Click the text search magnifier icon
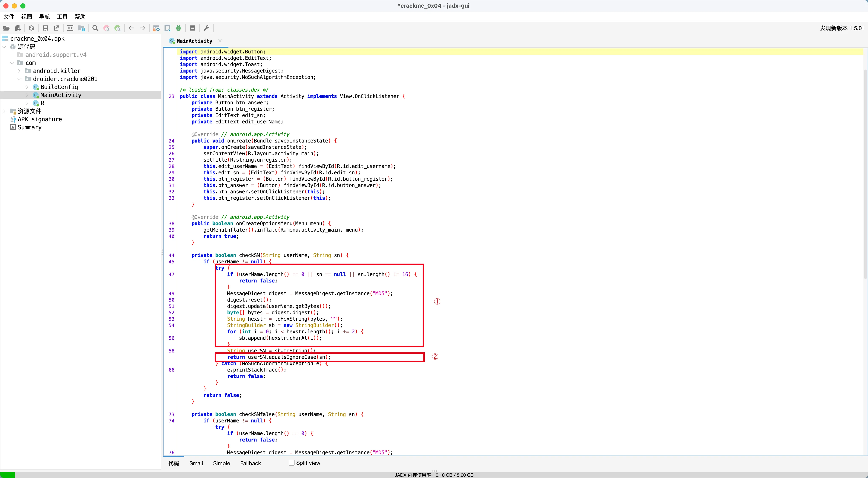This screenshot has width=868, height=478. [x=95, y=28]
